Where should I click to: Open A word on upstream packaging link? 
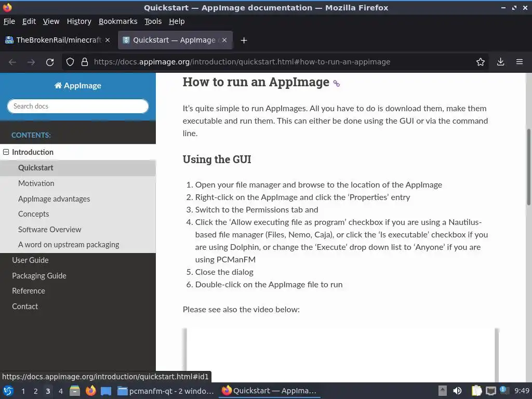[x=69, y=245]
